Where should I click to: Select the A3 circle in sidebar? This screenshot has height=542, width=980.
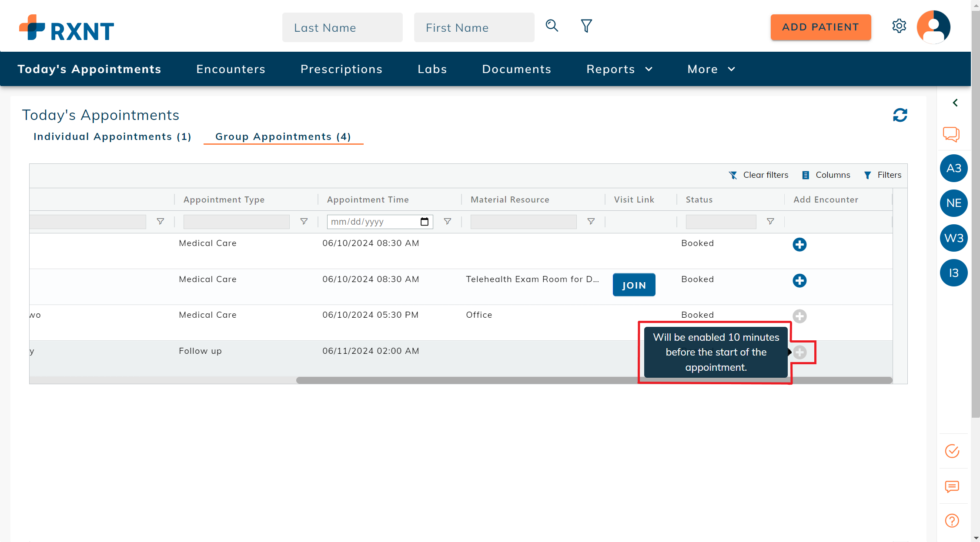953,168
